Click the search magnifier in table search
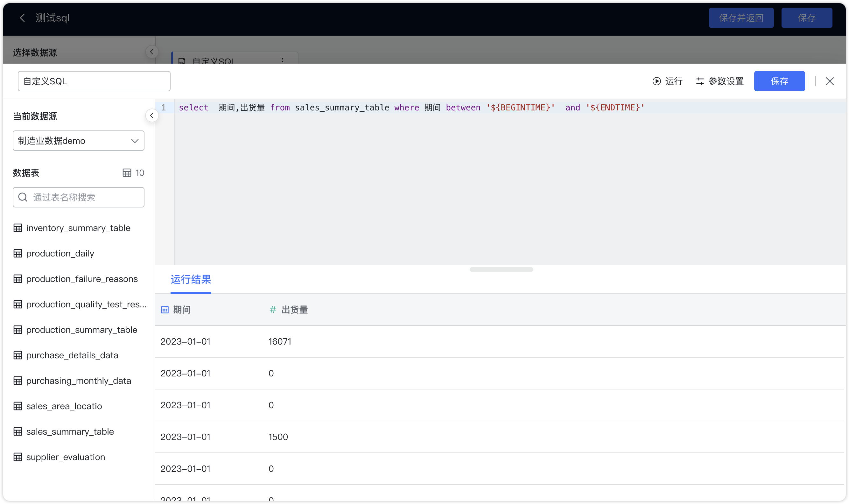This screenshot has width=849, height=504. 22,197
